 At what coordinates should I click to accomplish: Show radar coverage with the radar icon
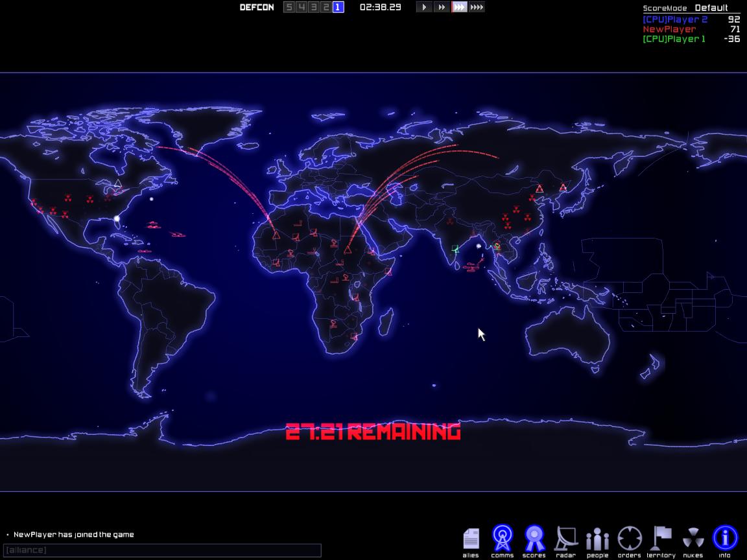566,538
